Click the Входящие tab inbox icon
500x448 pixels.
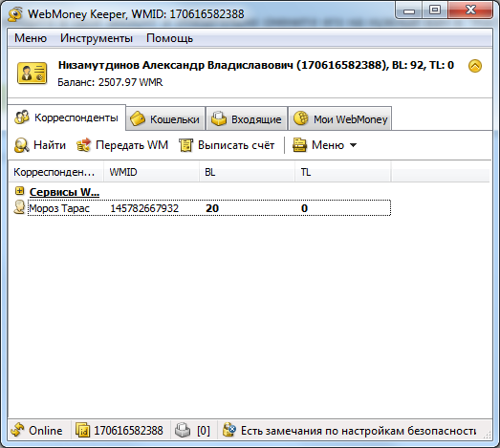pos(219,118)
